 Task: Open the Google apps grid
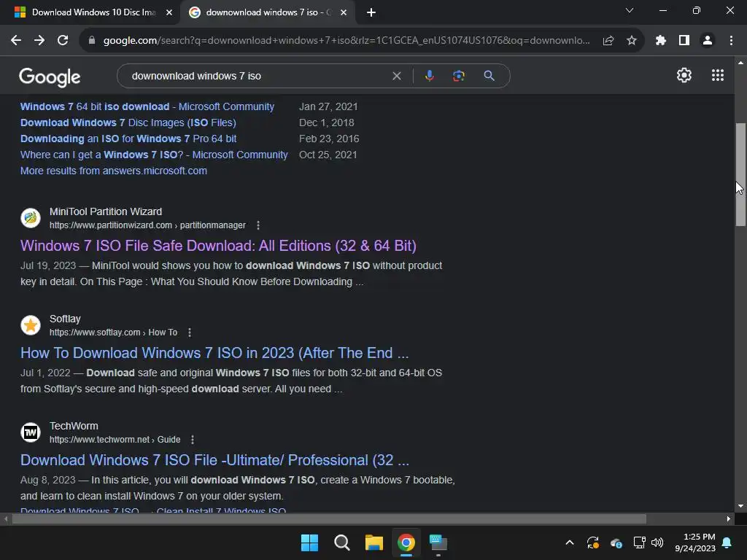[x=718, y=75]
